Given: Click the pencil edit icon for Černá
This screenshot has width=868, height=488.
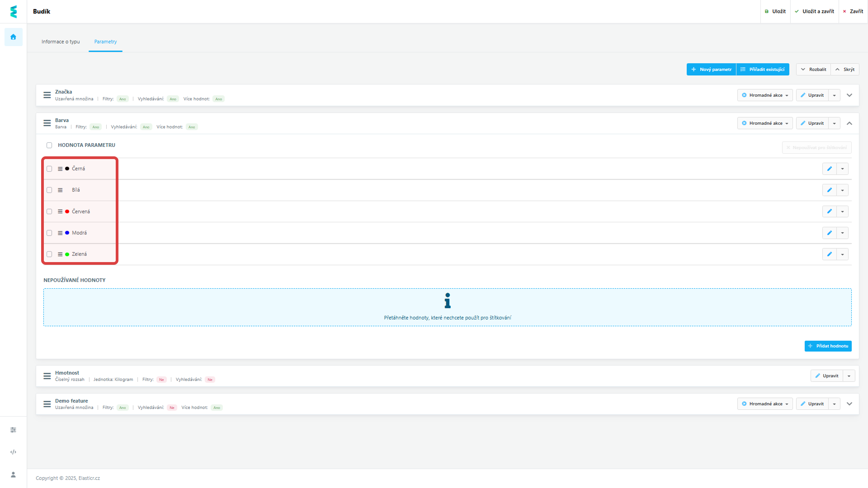Looking at the screenshot, I should [x=829, y=169].
